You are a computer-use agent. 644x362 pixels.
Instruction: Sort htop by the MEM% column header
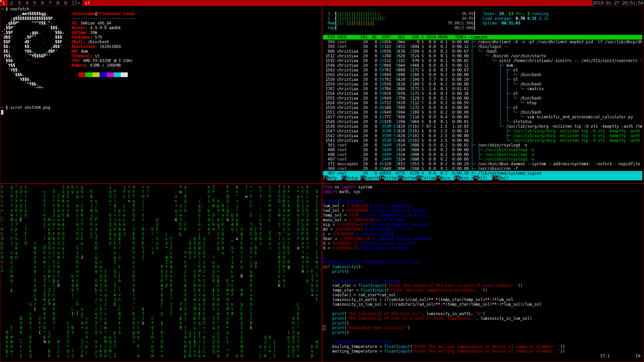click(443, 37)
